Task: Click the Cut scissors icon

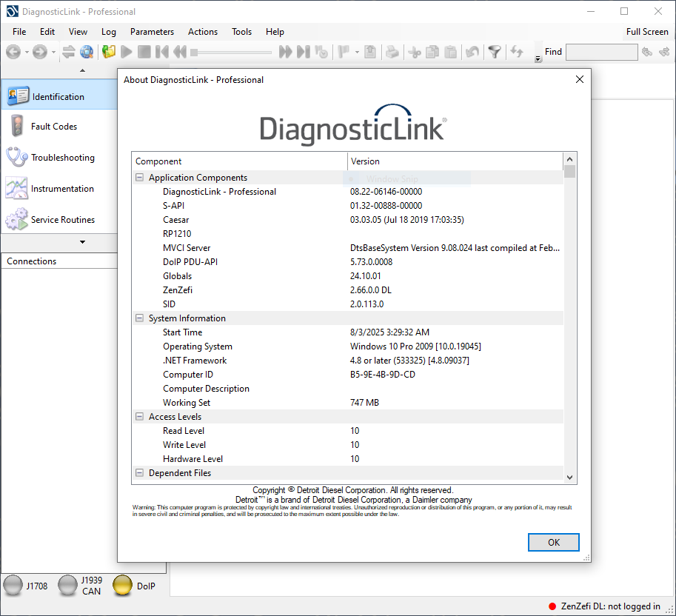Action: [415, 52]
